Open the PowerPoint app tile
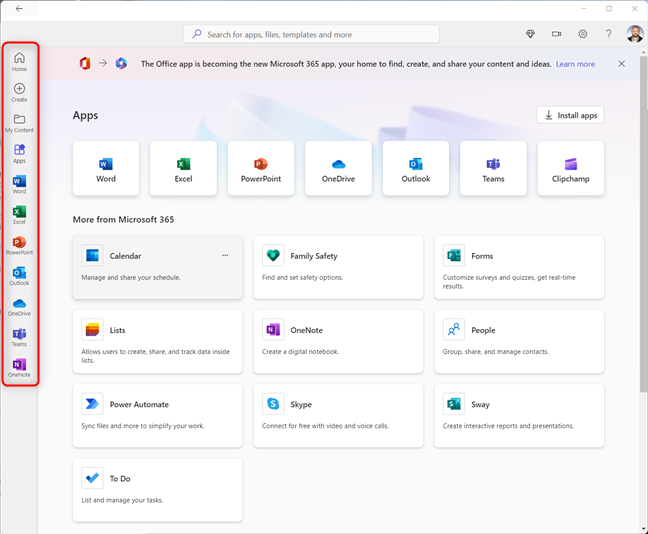Screen dimensions: 648x534 point(261,168)
